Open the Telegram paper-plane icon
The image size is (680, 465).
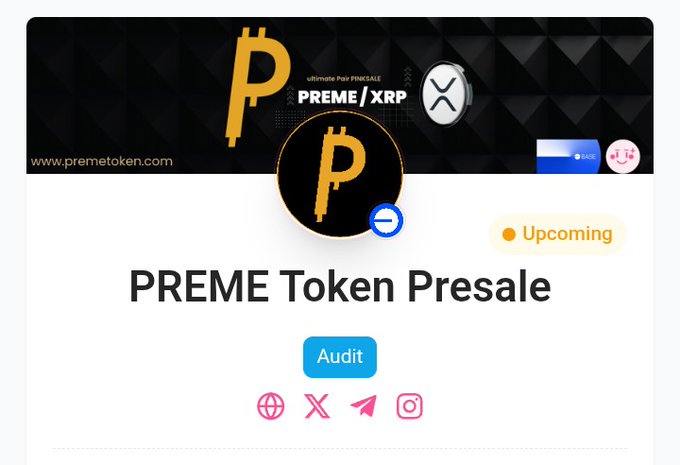363,406
